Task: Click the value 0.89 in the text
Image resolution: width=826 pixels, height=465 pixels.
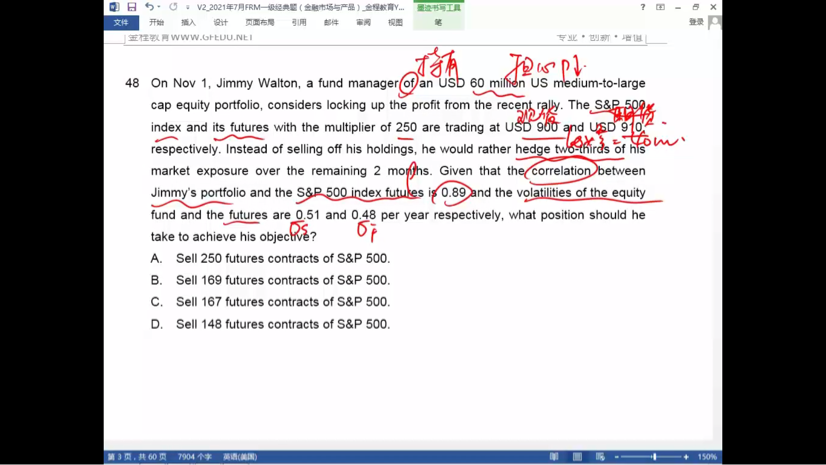Action: (x=454, y=193)
